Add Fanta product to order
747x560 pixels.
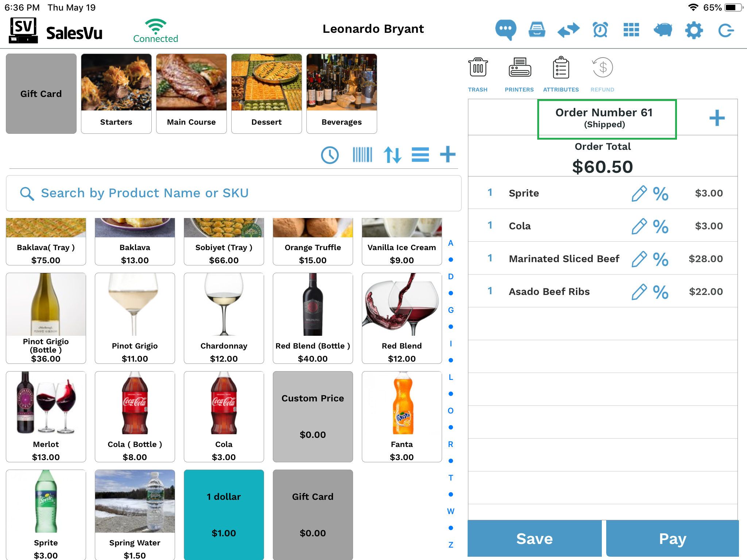(x=402, y=417)
